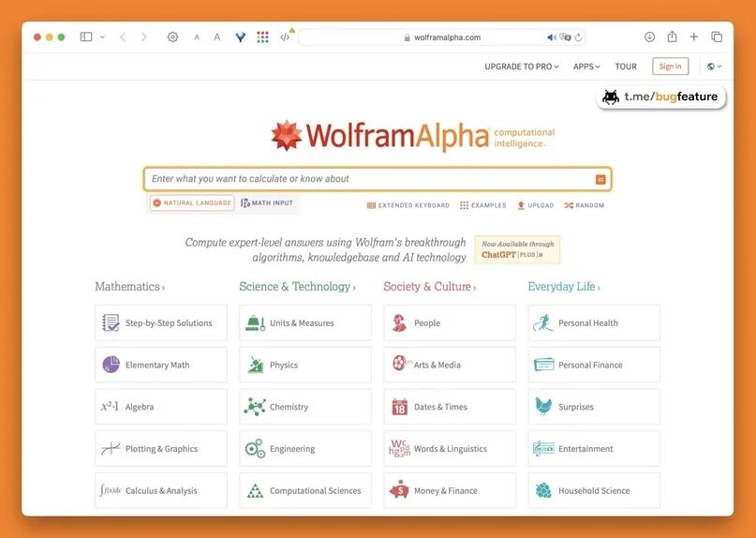The image size is (756, 538).
Task: Switch to Math Input mode
Action: pyautogui.click(x=267, y=203)
